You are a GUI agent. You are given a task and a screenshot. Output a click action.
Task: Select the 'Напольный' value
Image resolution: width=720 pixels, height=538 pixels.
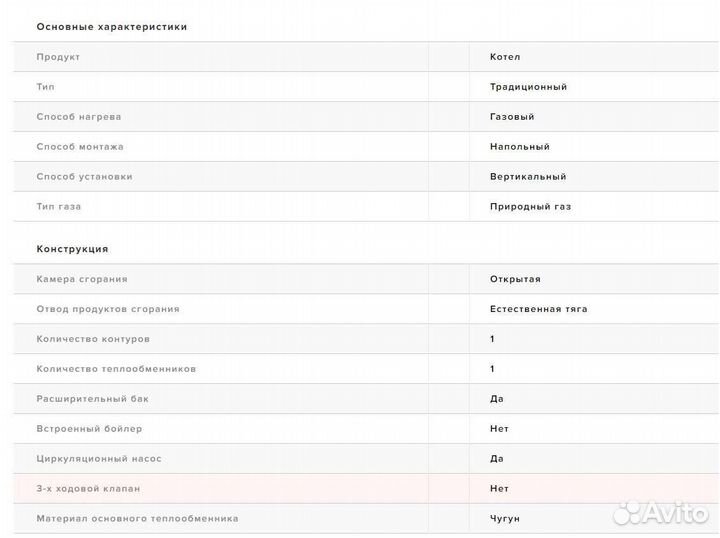point(520,147)
